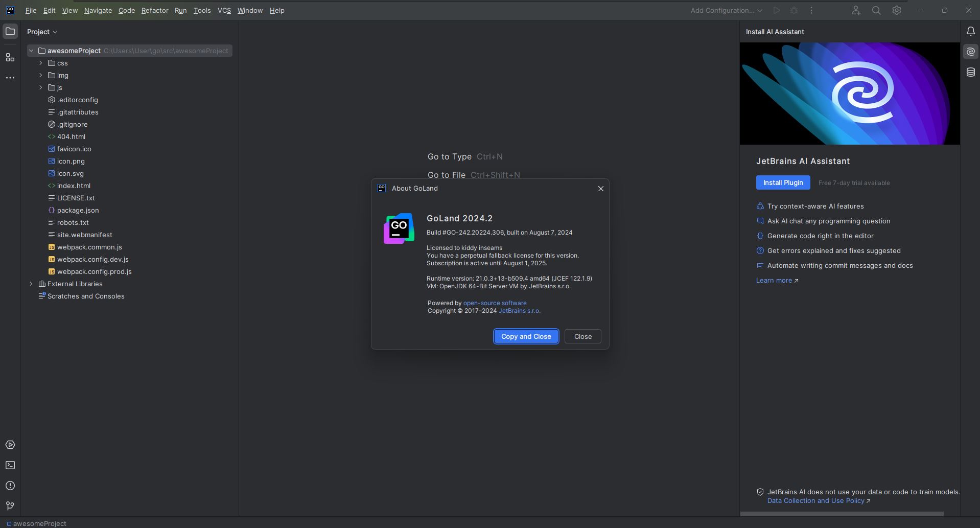Click the GoLand logo in About dialog
The width and height of the screenshot is (980, 528).
399,228
